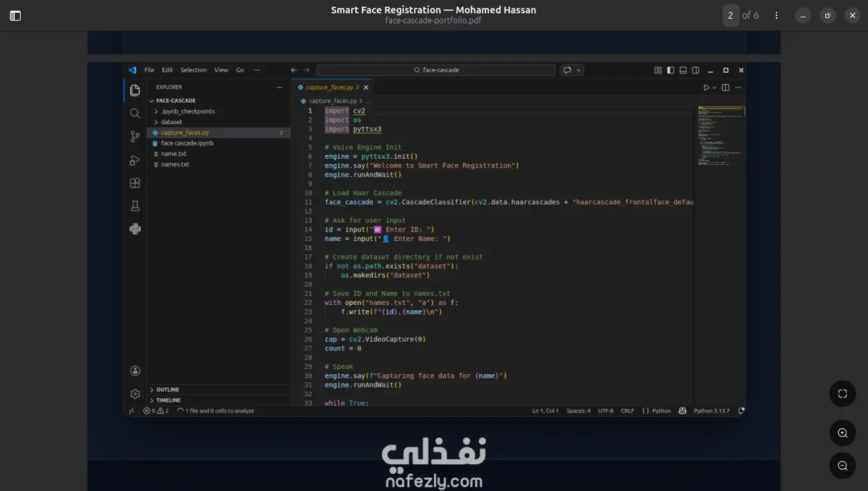Image resolution: width=868 pixels, height=491 pixels.
Task: Open the Testing flask icon in the activity bar
Action: point(135,206)
